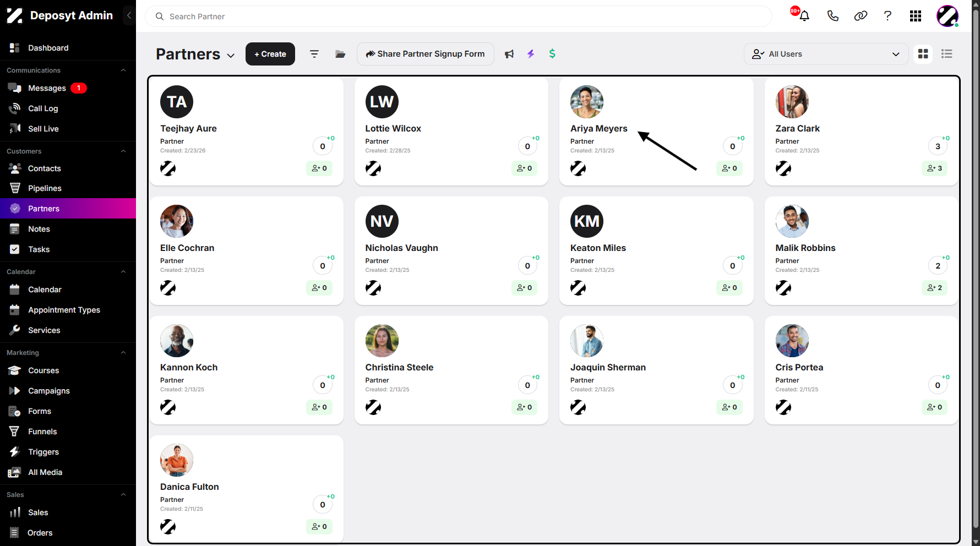Click the Create button
The height and width of the screenshot is (546, 980).
point(270,54)
